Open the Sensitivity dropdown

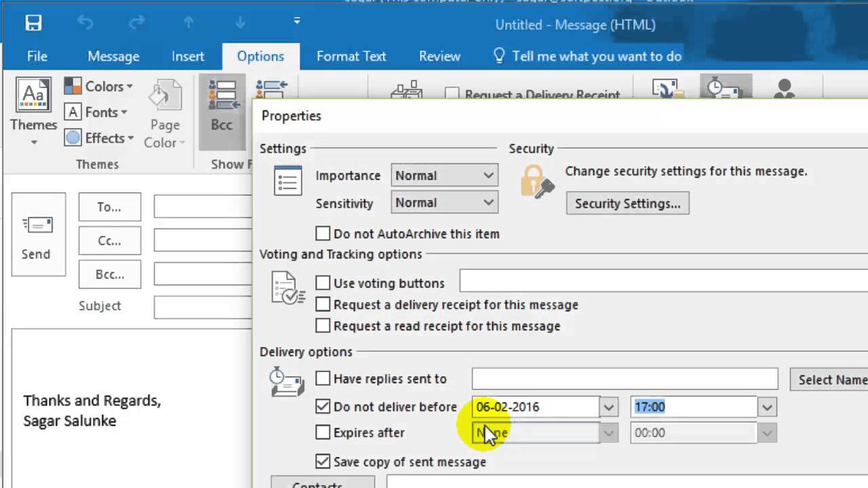445,203
